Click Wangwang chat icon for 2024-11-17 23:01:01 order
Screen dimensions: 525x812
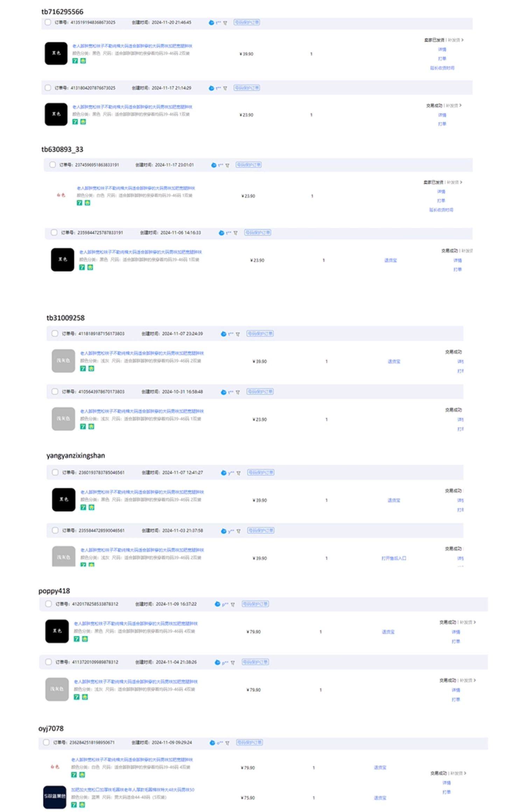[x=213, y=165]
